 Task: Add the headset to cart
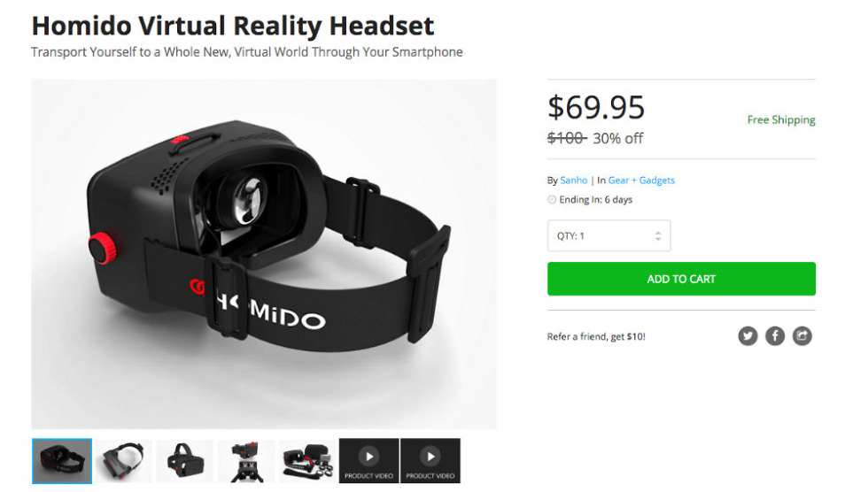[681, 279]
